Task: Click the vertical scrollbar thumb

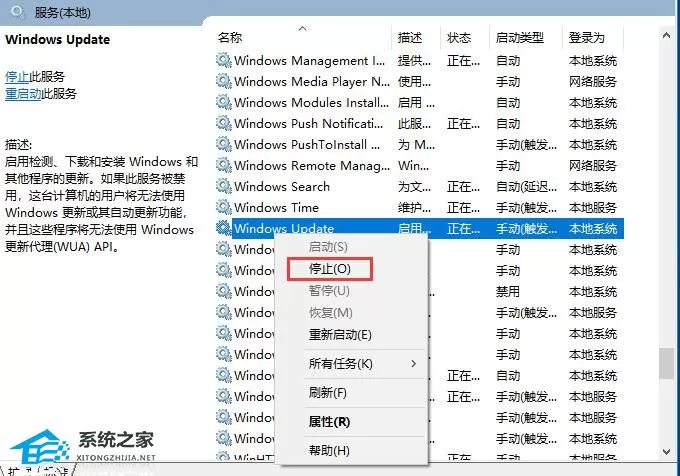Action: (x=667, y=363)
